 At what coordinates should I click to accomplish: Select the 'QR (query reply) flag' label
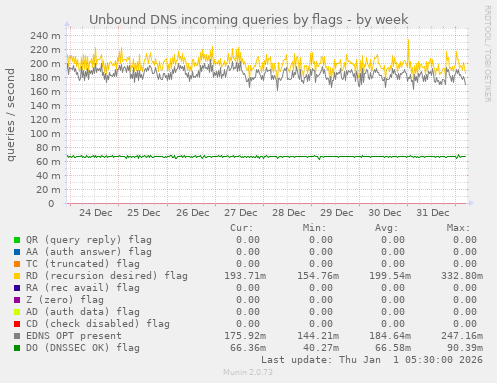(x=89, y=240)
